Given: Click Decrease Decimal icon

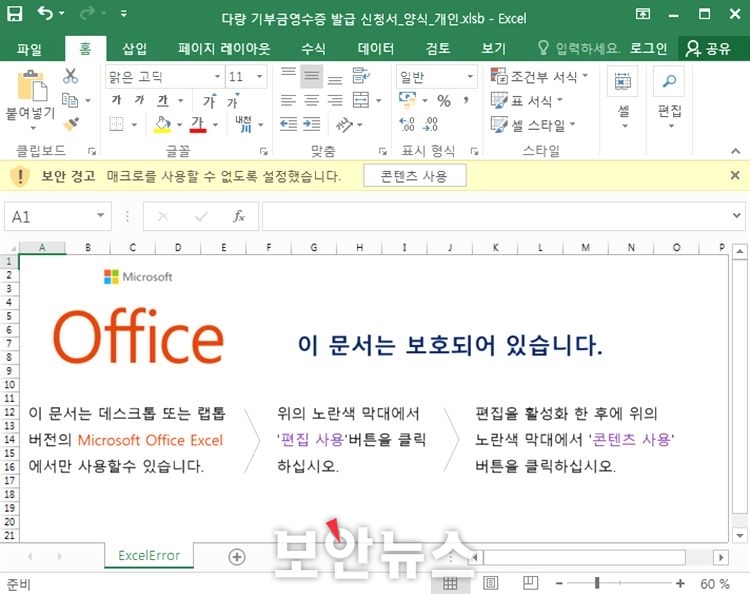Looking at the screenshot, I should click(430, 124).
